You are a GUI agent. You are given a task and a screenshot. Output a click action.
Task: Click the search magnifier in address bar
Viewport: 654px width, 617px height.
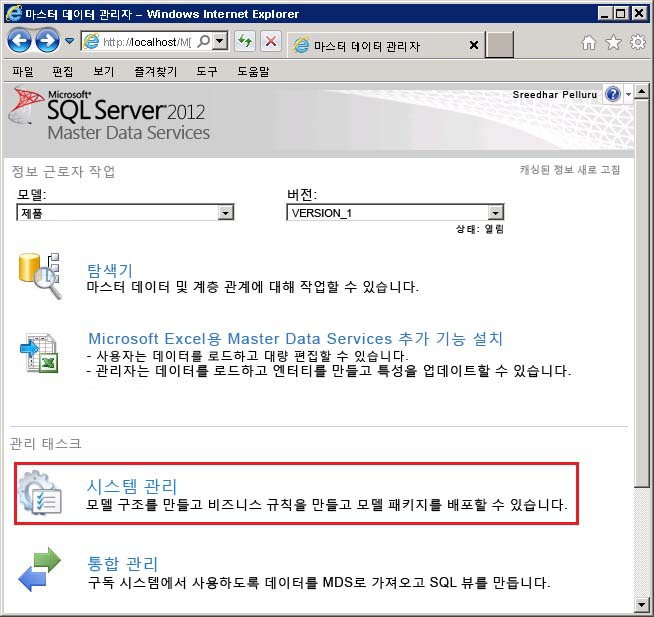(203, 41)
